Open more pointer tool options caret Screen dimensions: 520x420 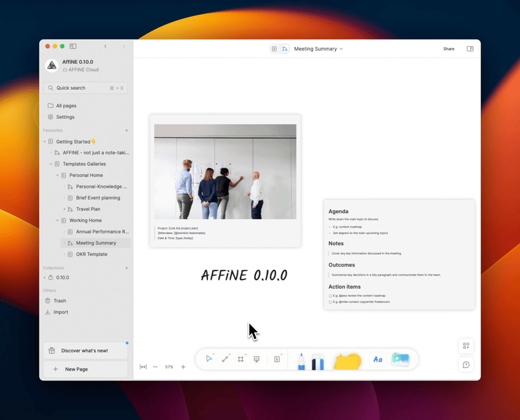(x=214, y=354)
